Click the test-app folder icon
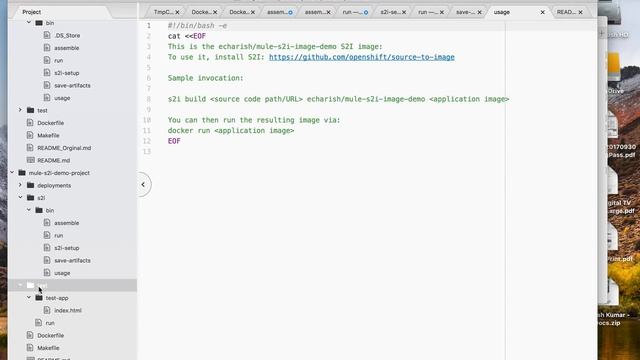 point(39,298)
